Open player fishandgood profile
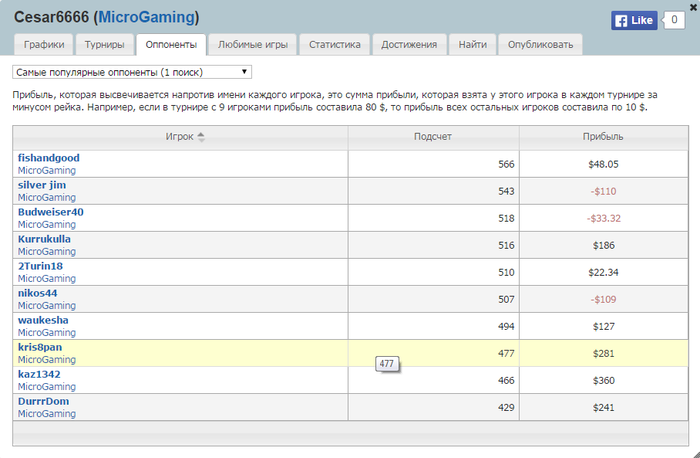Screen dimensions: 700x458 click(49, 158)
